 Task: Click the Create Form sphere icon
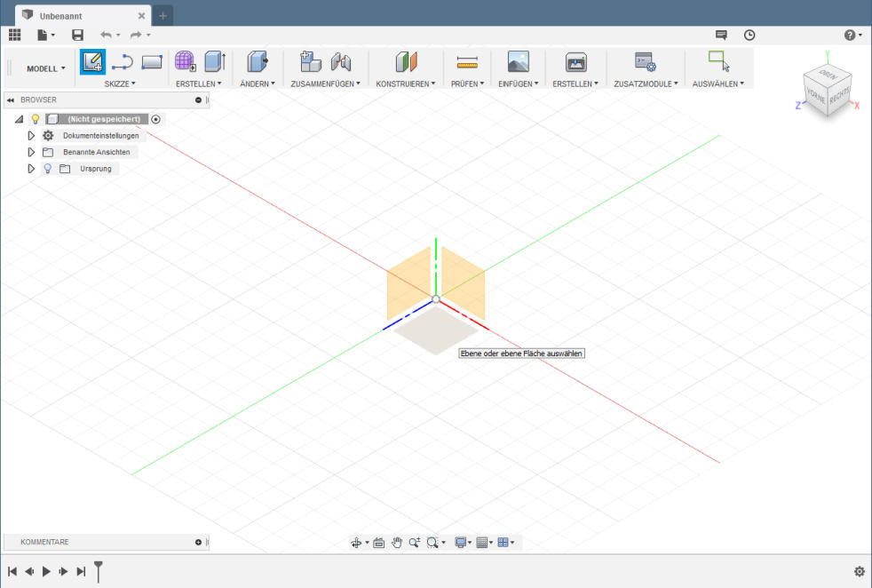point(186,61)
